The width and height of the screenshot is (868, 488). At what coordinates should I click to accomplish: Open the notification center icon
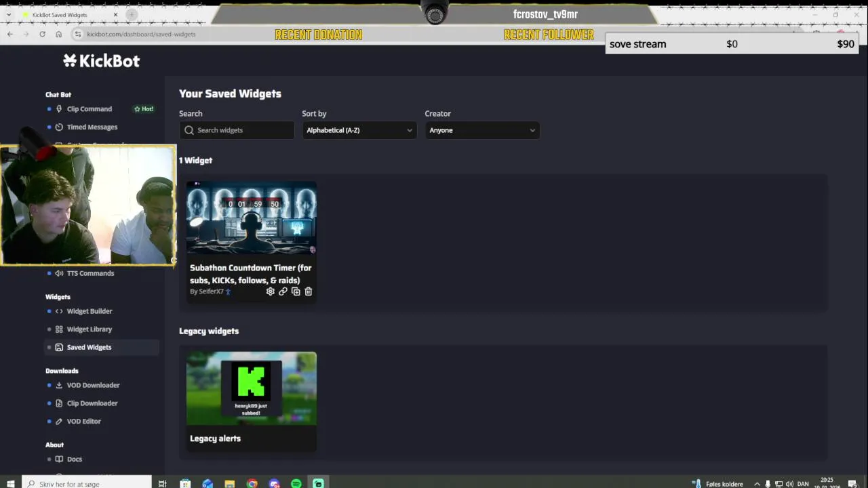tap(852, 484)
